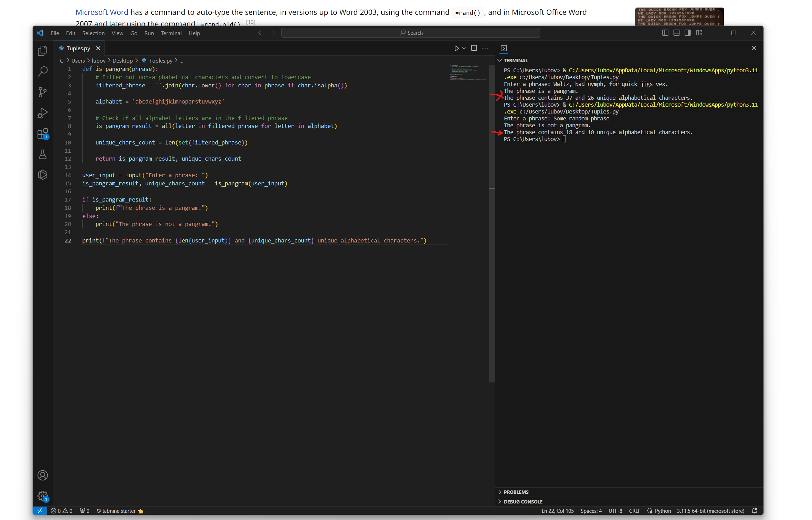Expand the PROBLEMS section
Viewport: 812px width, 520px height.
(516, 492)
